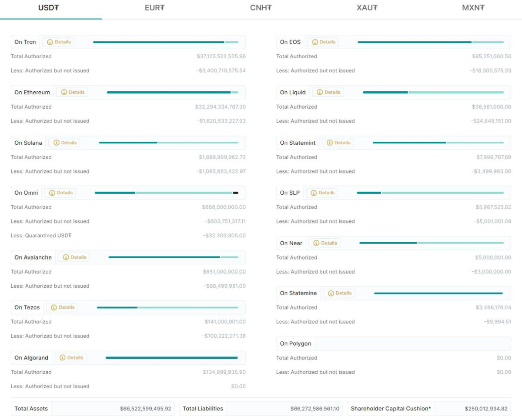Click the info icon beside On Statemint
The height and width of the screenshot is (420, 522).
coord(330,143)
